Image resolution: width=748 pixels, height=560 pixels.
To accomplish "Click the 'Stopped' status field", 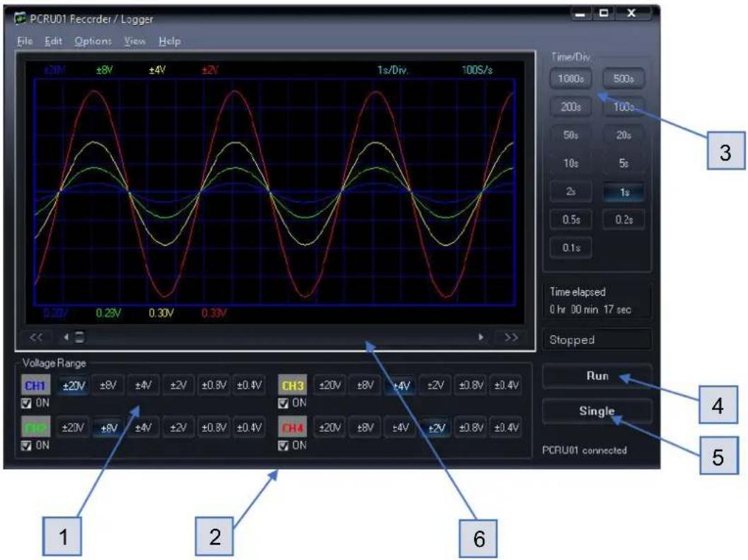I will (x=597, y=340).
